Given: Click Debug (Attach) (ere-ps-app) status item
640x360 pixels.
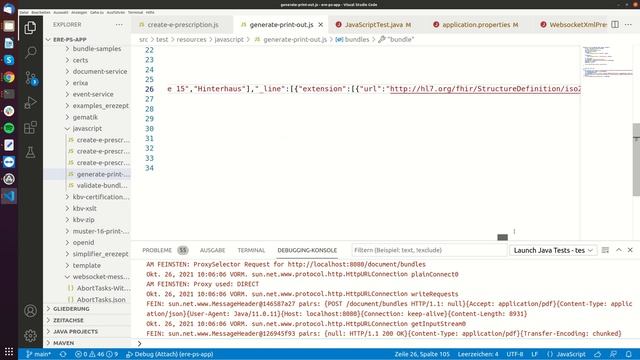Looking at the screenshot, I should tap(169, 354).
